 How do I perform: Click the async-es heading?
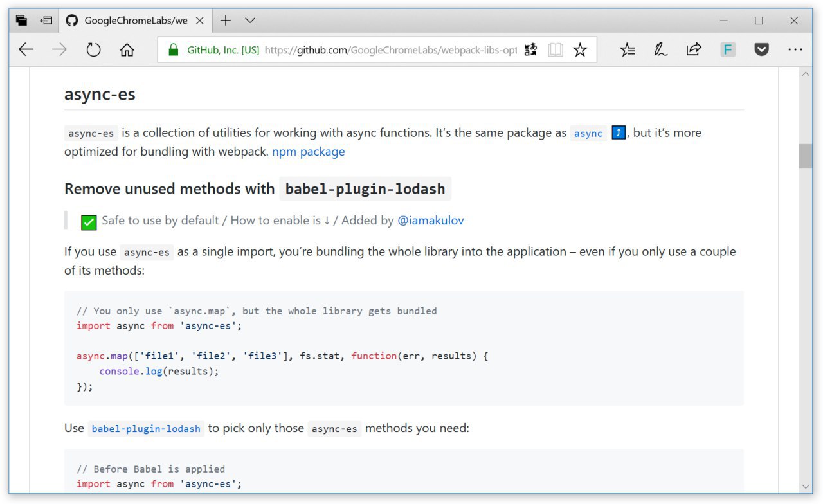(100, 94)
